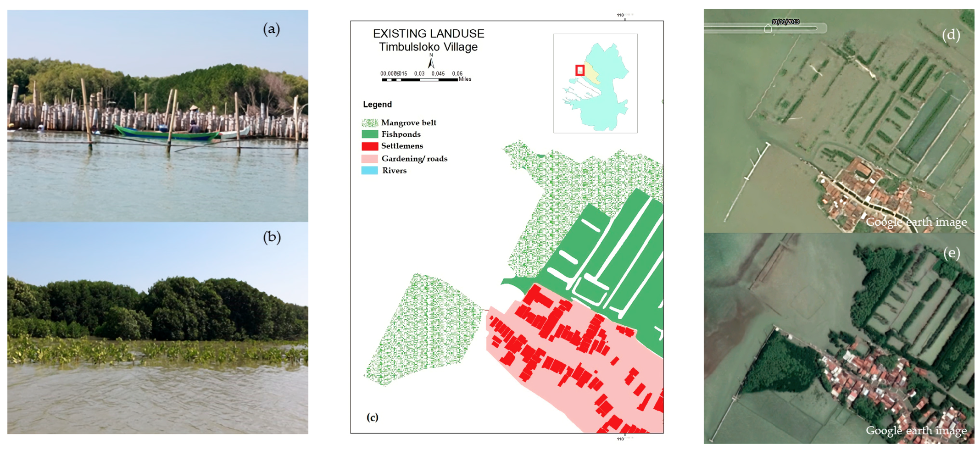Select the green Fishponds legend swatch
Screen dimensions: 980x450
point(370,134)
